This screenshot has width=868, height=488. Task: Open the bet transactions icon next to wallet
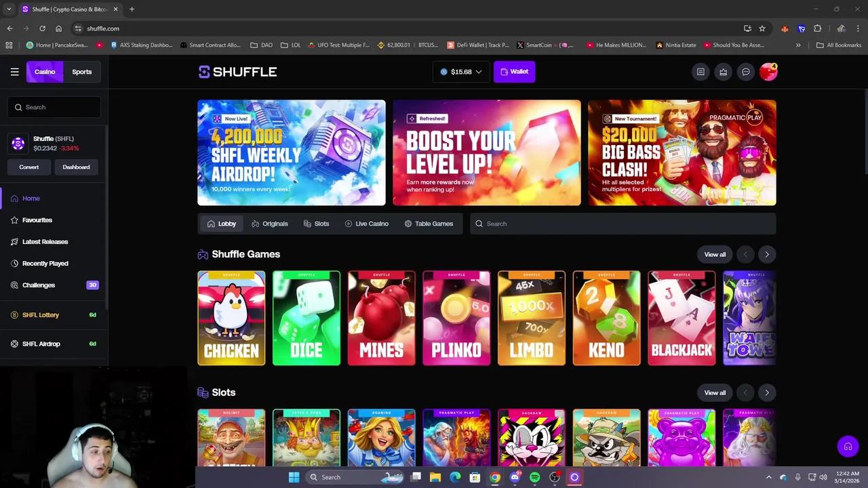click(701, 71)
